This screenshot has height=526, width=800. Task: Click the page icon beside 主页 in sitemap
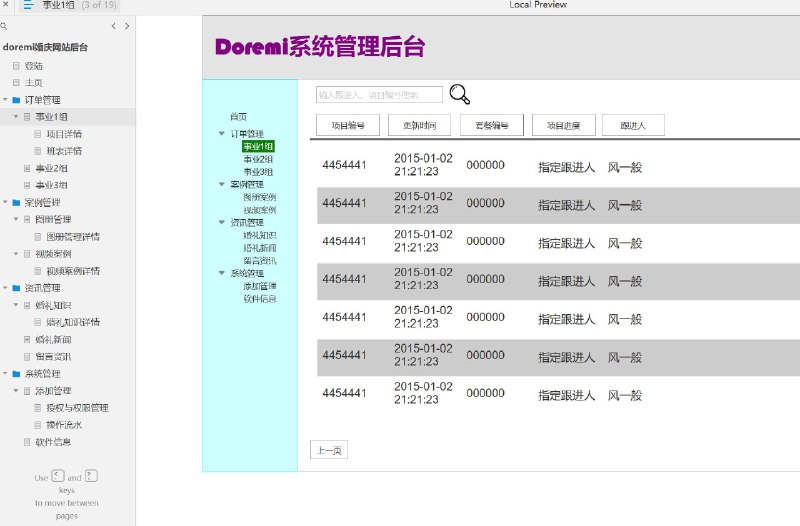pyautogui.click(x=16, y=83)
